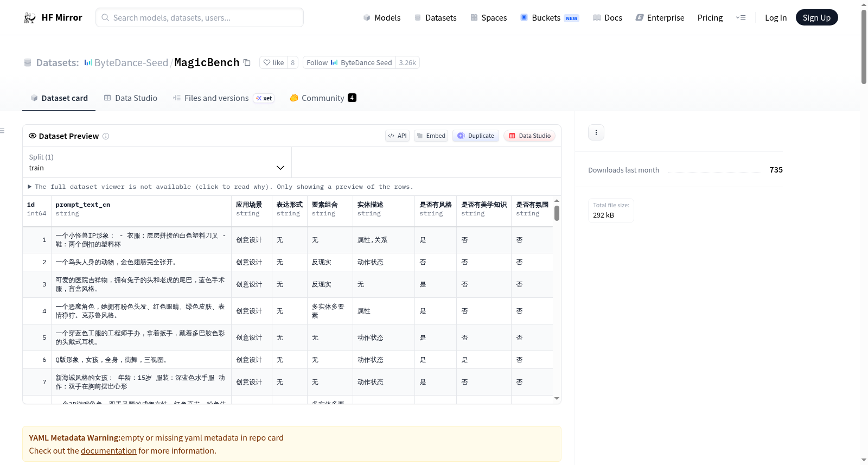Open the three-dot options menu in sidebar

(596, 132)
